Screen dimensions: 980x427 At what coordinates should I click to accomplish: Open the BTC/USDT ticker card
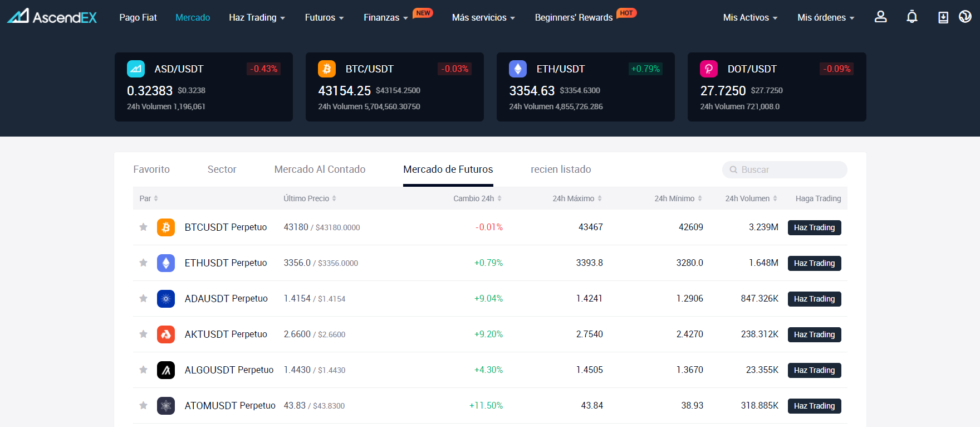pyautogui.click(x=395, y=87)
